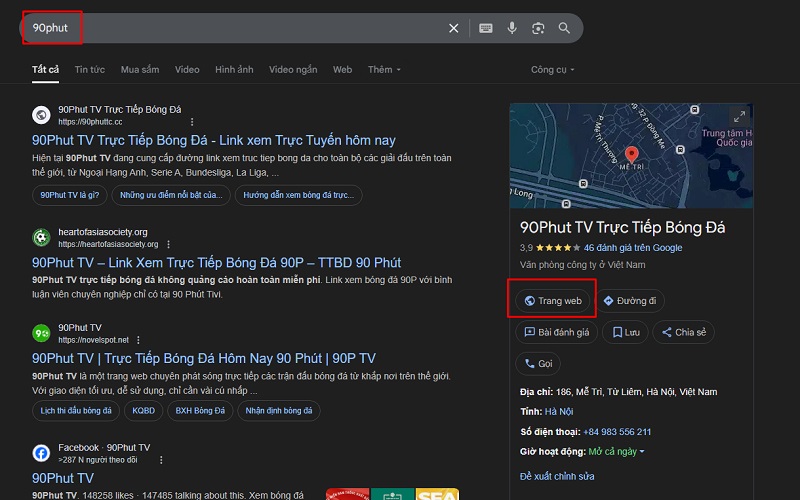Open the Video ngắn tab
This screenshot has height=500, width=800.
293,69
